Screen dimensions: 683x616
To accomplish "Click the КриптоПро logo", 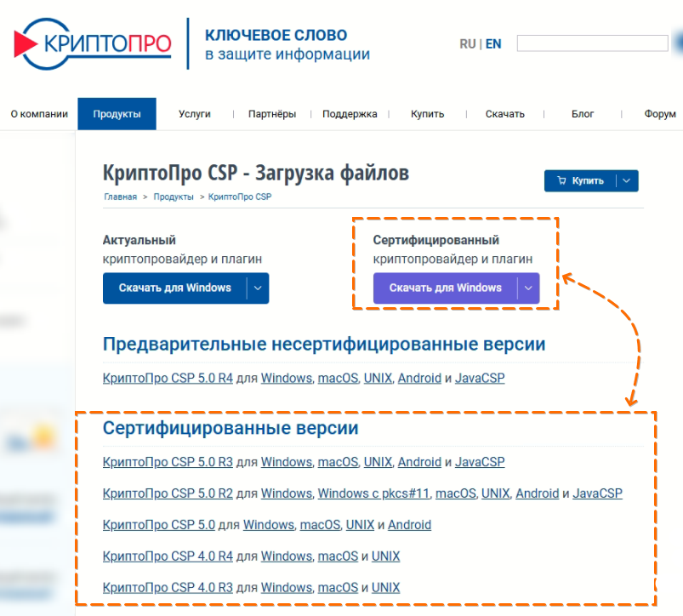I will point(93,43).
